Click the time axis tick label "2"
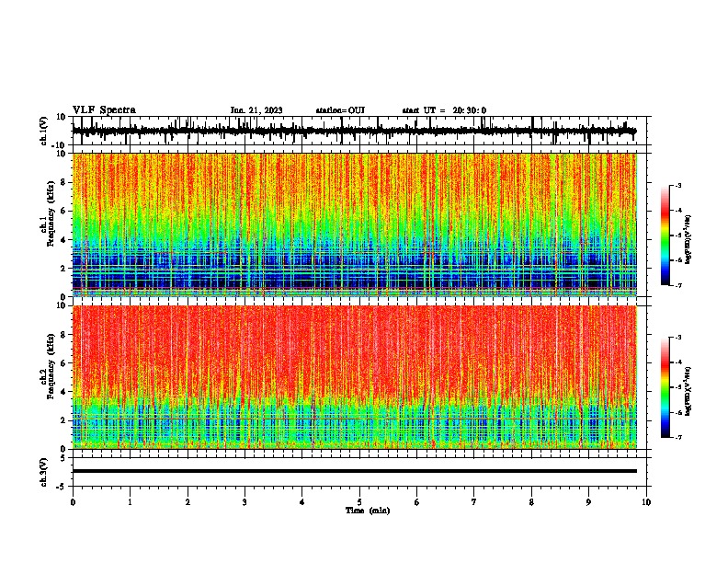 (188, 502)
